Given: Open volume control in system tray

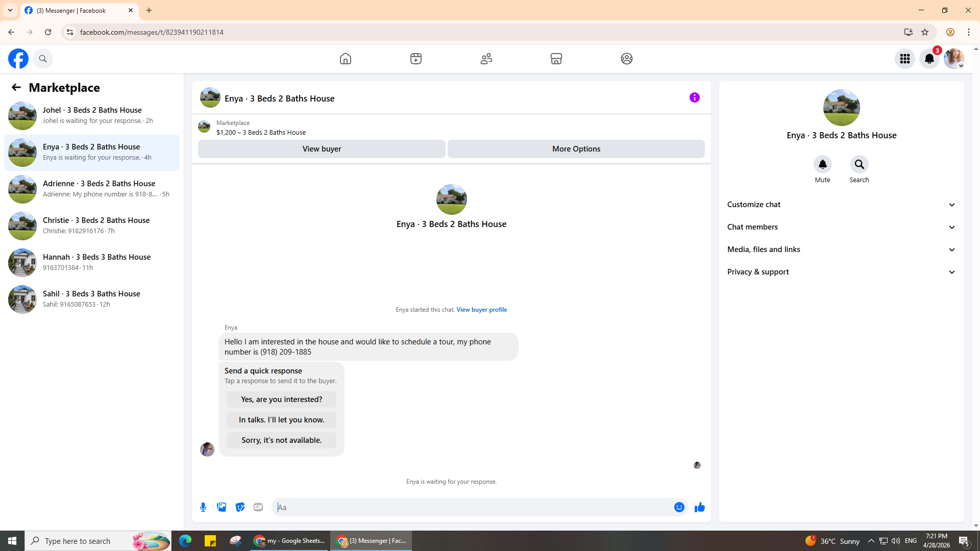Looking at the screenshot, I should [x=896, y=541].
